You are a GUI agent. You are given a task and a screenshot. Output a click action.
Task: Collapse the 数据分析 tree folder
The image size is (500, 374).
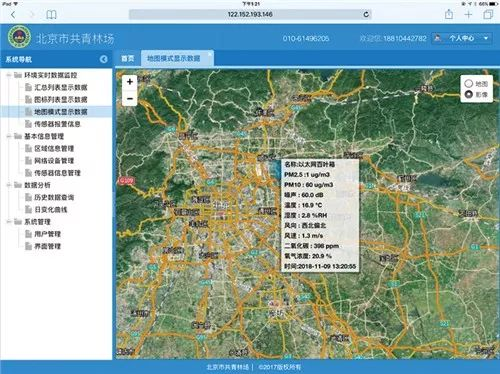(x=9, y=185)
